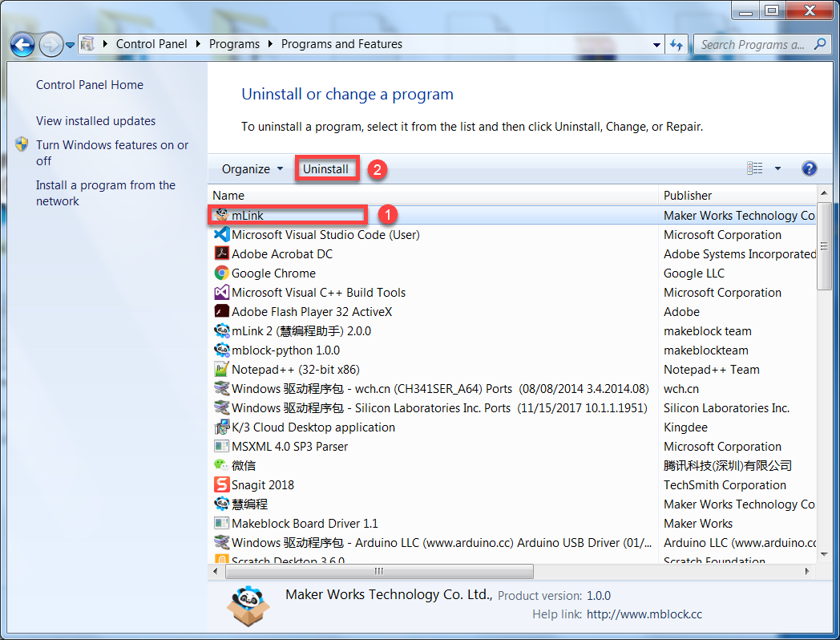Click the horizontal scrollbar right arrow
The width and height of the screenshot is (840, 640).
tap(807, 571)
